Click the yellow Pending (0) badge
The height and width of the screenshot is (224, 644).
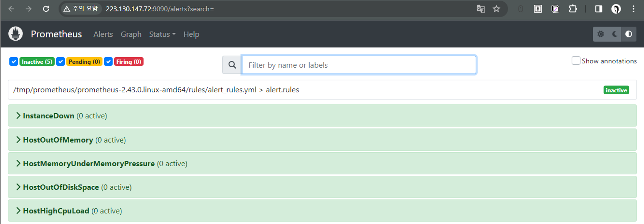coord(84,61)
